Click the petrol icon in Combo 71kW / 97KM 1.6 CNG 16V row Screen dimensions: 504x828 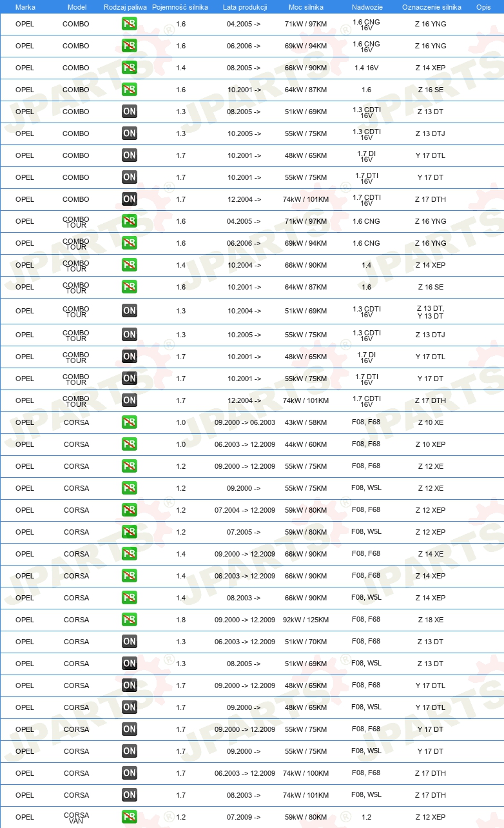pyautogui.click(x=130, y=24)
